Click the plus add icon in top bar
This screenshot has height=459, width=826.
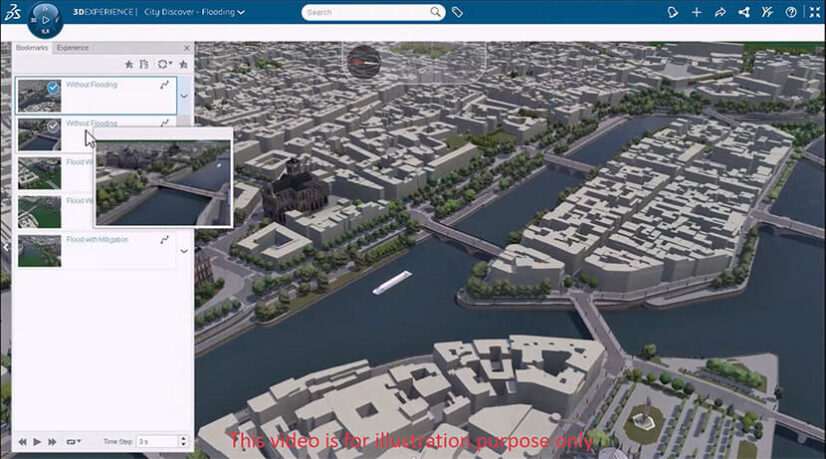[x=697, y=12]
